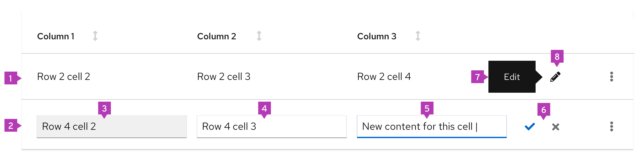Select the 'Row 2 cell 2' text
Image resolution: width=644 pixels, height=156 pixels.
pos(64,77)
